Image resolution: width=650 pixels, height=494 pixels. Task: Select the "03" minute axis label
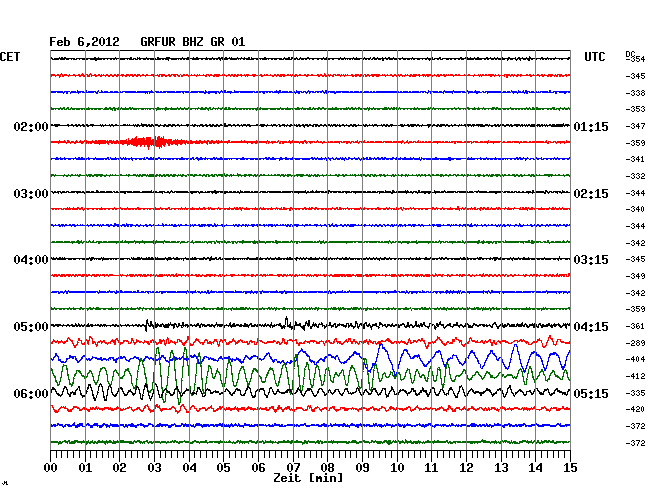(155, 468)
